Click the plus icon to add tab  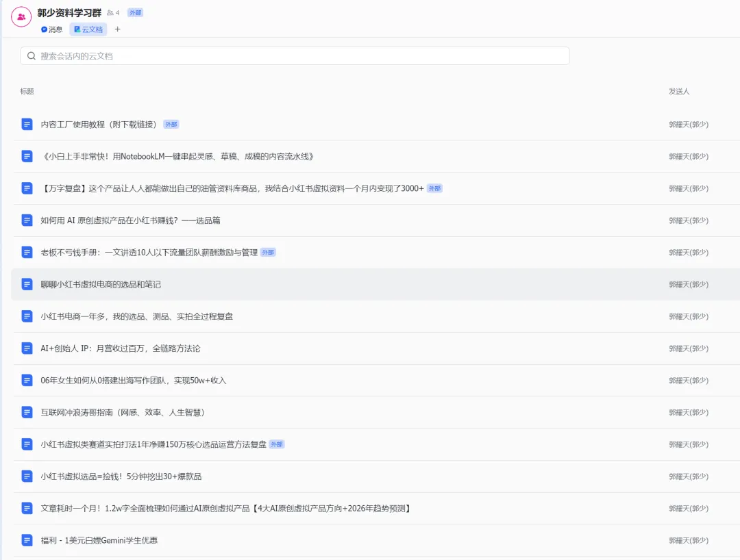point(117,29)
